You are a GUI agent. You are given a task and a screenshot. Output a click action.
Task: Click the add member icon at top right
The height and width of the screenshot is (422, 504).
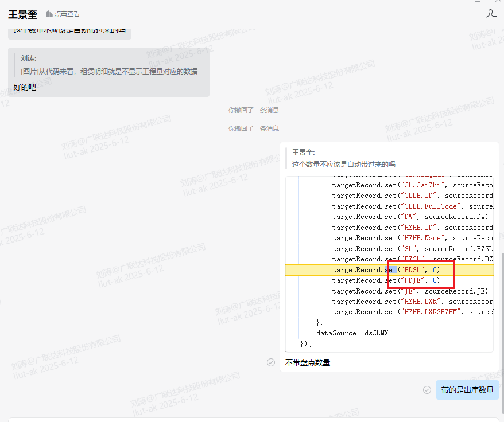pyautogui.click(x=491, y=14)
